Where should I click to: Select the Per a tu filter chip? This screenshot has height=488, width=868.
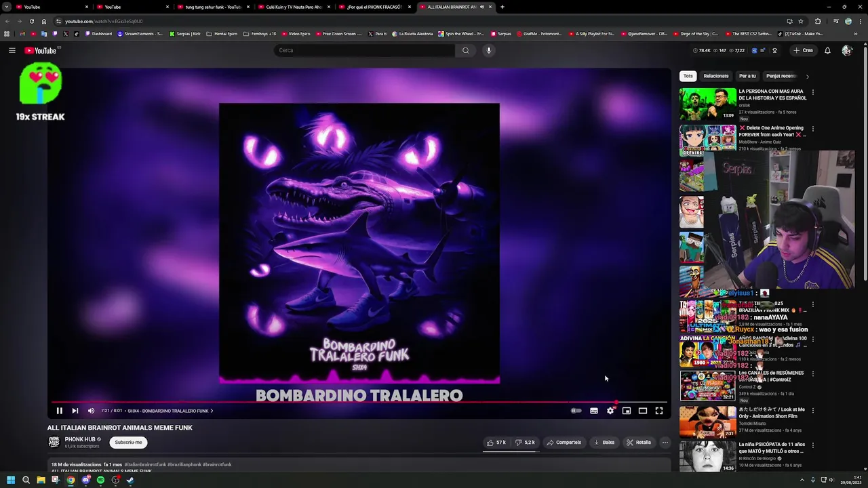tap(747, 76)
